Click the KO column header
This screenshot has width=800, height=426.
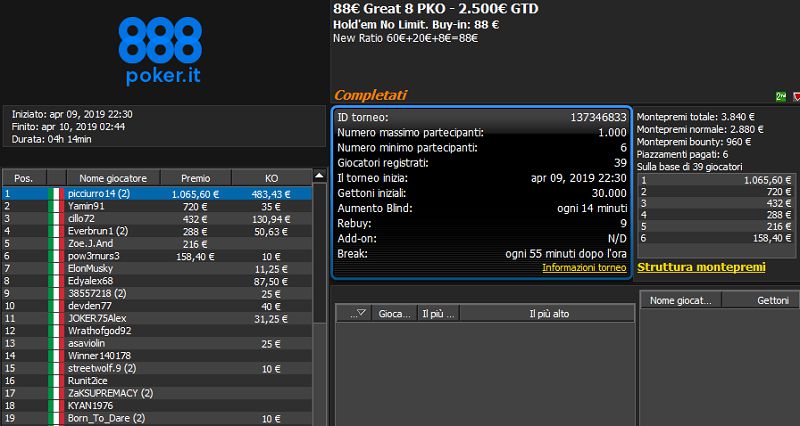pyautogui.click(x=272, y=178)
